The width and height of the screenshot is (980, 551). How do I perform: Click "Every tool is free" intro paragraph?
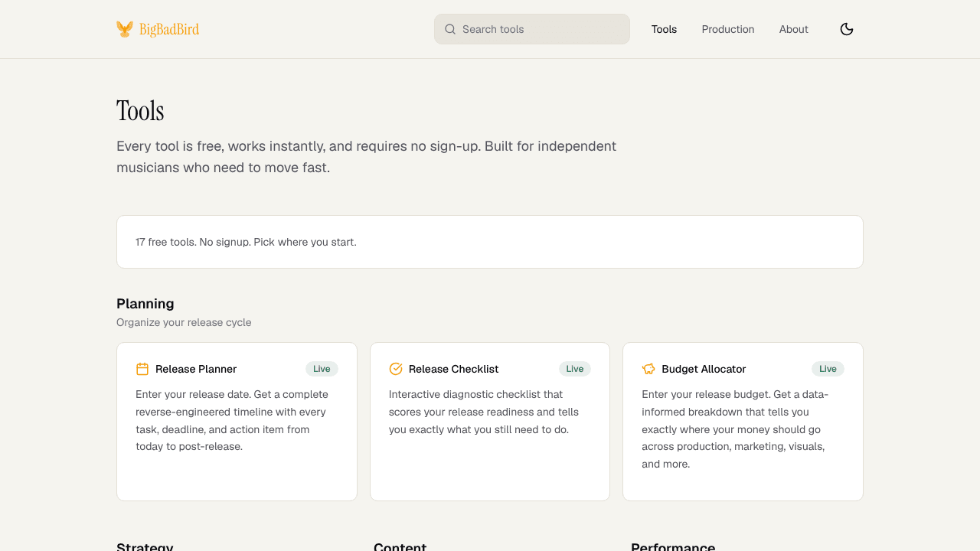[x=366, y=157]
